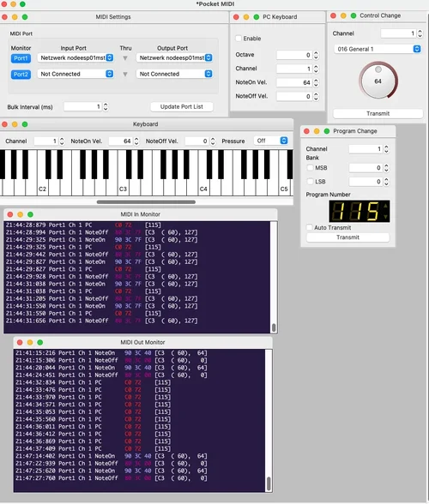Click the Keyboard window Channel stepper

[x=62, y=141]
